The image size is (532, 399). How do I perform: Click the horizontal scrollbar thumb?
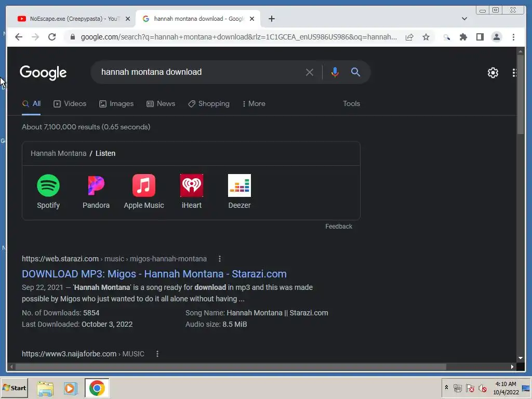coord(231,367)
